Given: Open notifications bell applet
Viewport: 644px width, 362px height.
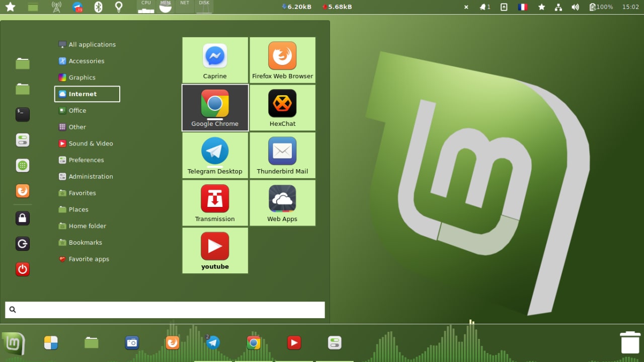Looking at the screenshot, I should pos(485,7).
